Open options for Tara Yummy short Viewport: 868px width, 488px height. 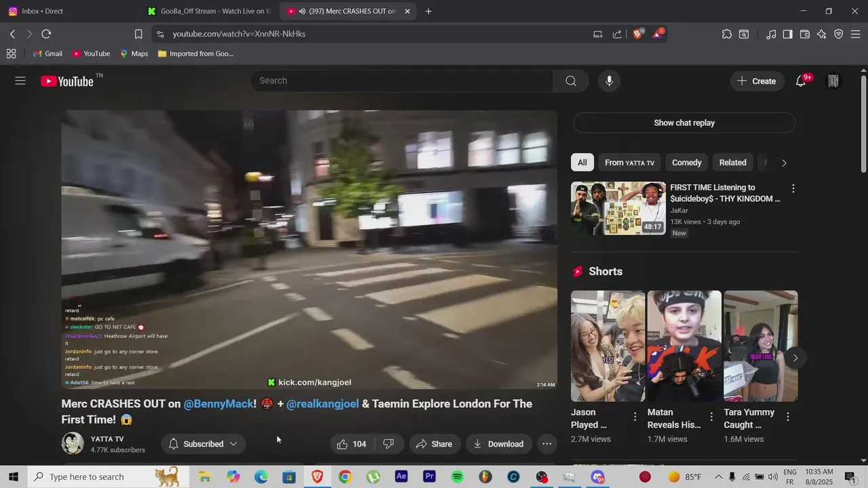tap(788, 417)
